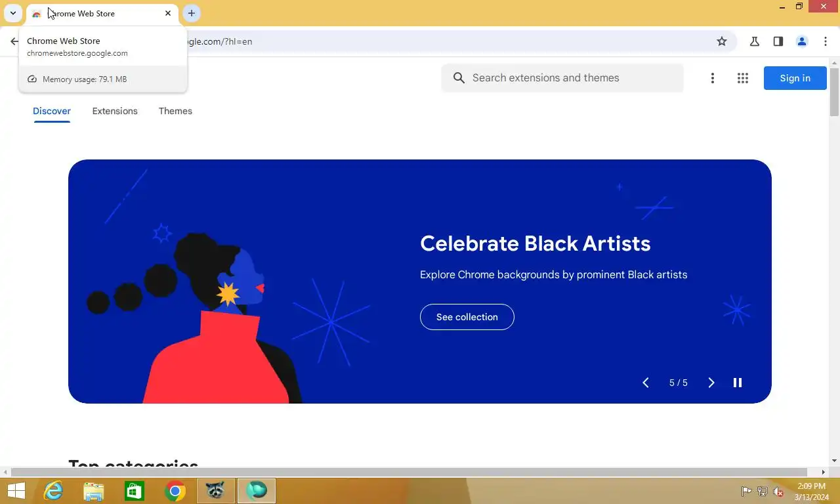Restore down the Chrome window
This screenshot has height=504, width=840.
[x=799, y=7]
